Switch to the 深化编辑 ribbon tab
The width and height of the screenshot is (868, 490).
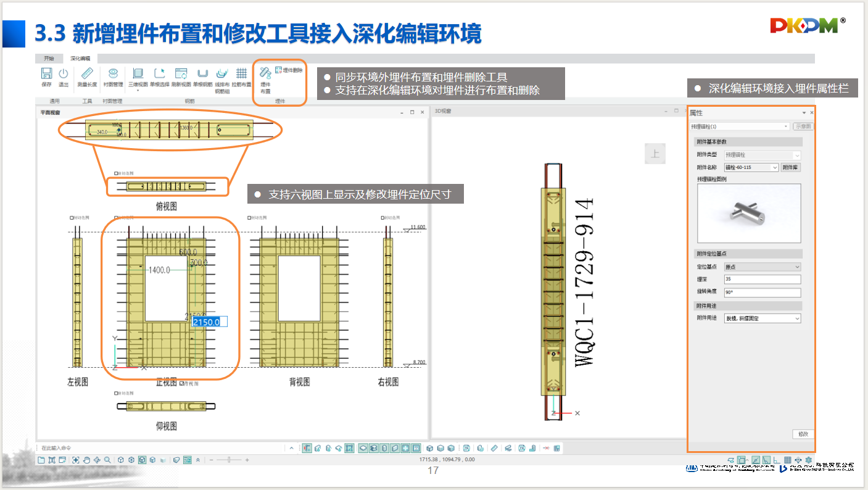(x=80, y=58)
